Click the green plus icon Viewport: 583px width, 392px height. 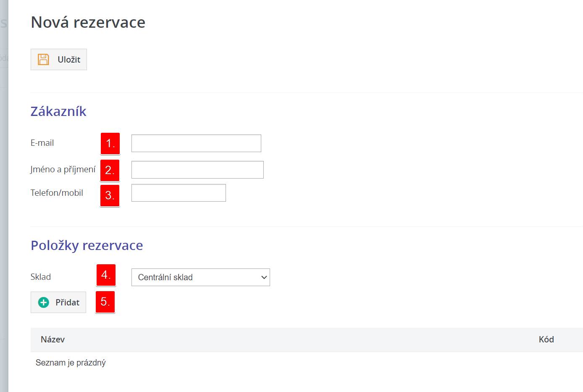pyautogui.click(x=44, y=303)
